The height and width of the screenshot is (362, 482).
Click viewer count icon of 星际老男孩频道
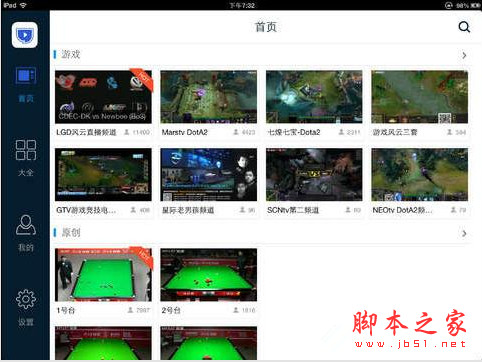coord(242,210)
